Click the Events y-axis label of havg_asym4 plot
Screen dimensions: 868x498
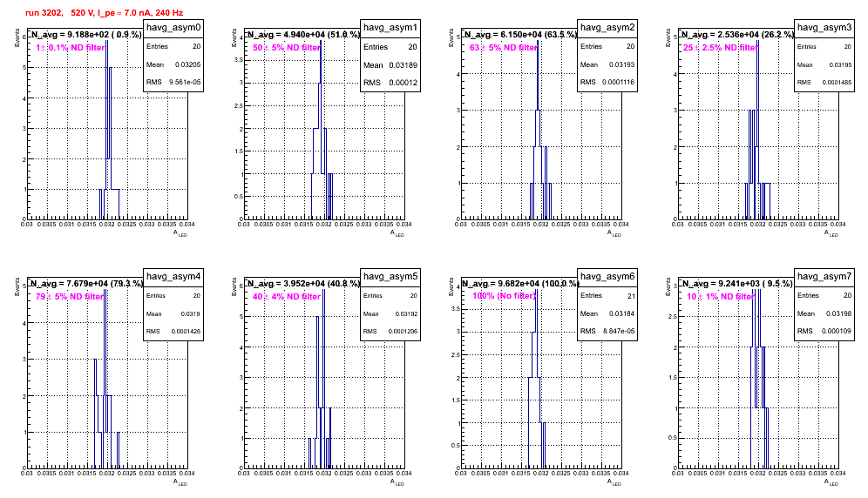tap(17, 286)
